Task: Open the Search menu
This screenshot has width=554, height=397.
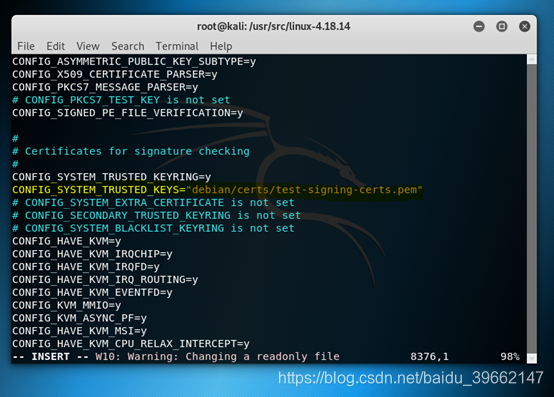Action: click(128, 46)
